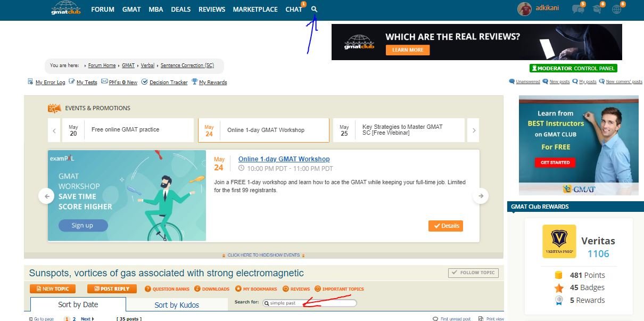Click the New comers' posts icon
Screen dimensions: 644x321
coord(601,81)
